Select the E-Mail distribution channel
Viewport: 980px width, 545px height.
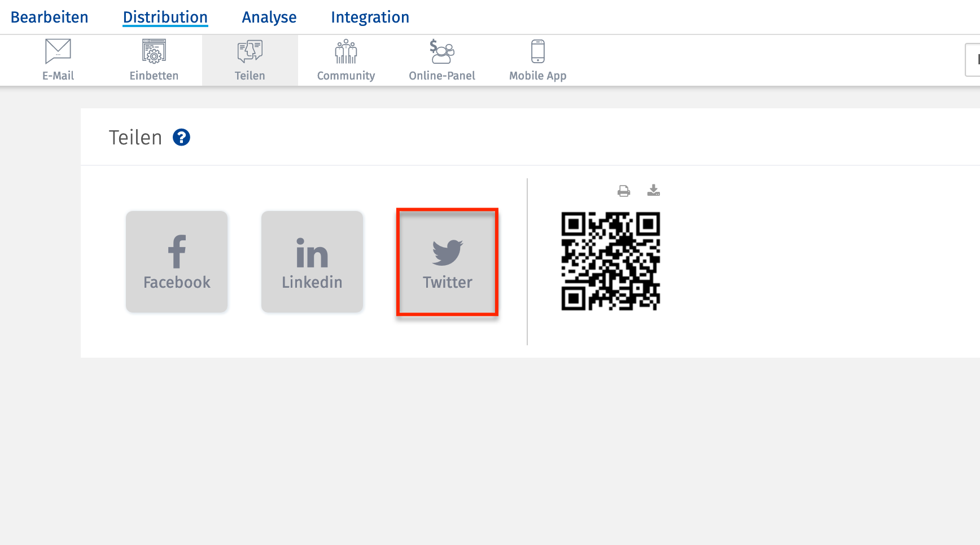point(58,59)
